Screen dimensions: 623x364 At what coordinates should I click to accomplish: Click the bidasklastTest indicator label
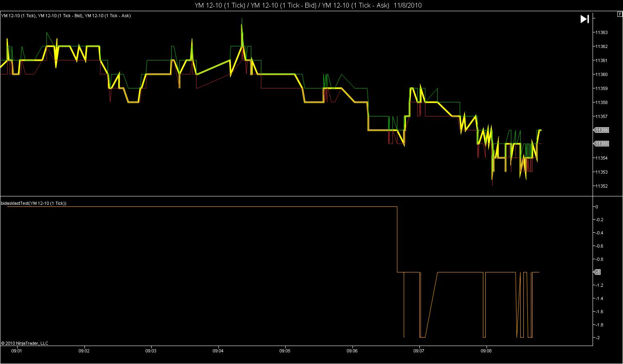(34, 203)
